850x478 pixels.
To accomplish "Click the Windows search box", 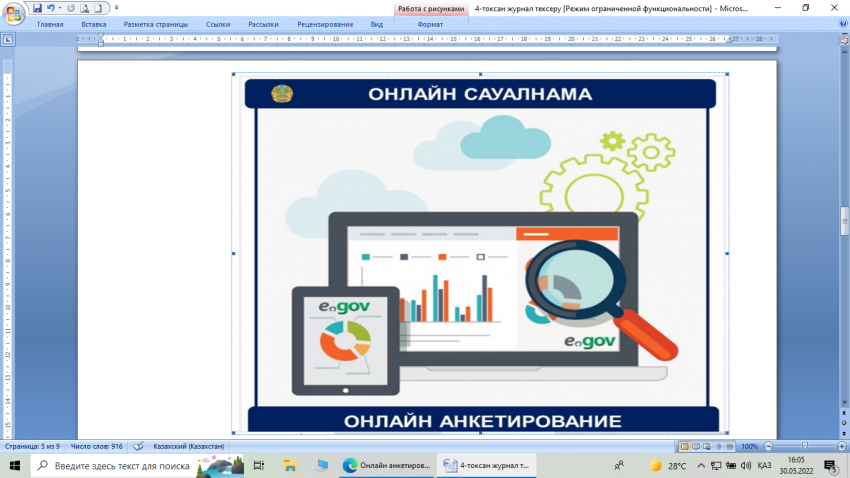I will 120,466.
